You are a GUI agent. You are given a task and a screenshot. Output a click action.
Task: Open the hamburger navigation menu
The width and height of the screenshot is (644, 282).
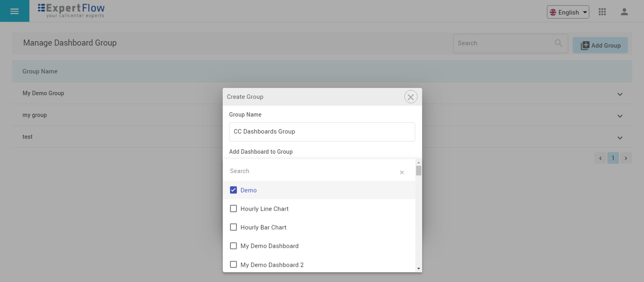pos(14,11)
